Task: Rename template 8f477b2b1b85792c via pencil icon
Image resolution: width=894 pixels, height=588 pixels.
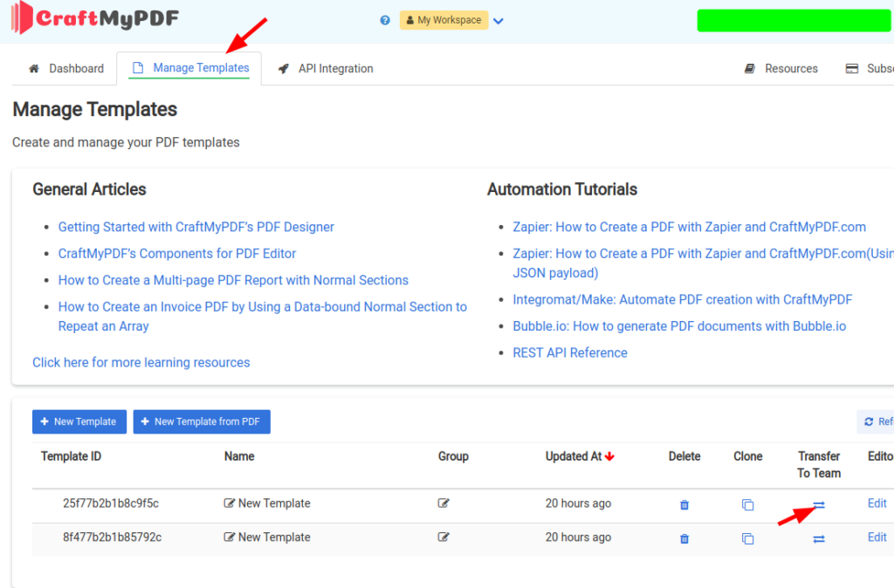Action: point(230,537)
